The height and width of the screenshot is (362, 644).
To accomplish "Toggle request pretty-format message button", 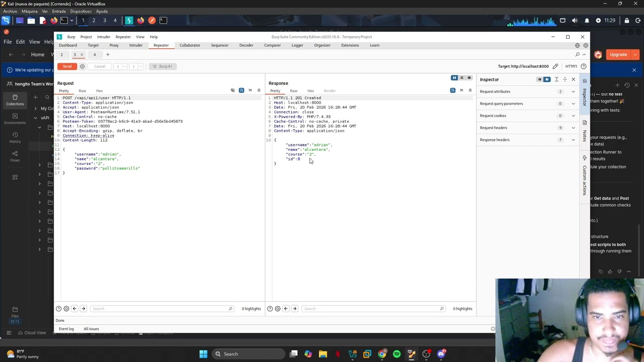I will pos(242,90).
